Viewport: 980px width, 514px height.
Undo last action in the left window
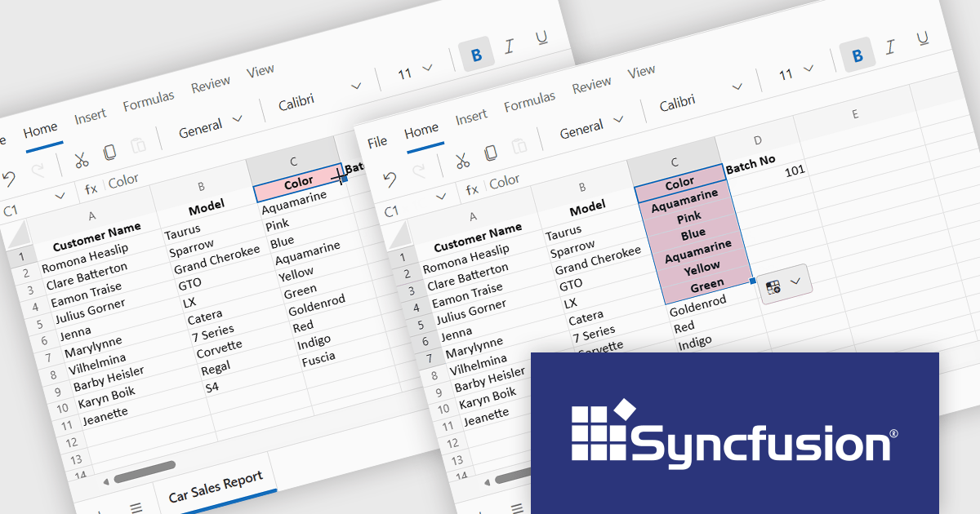click(x=9, y=177)
